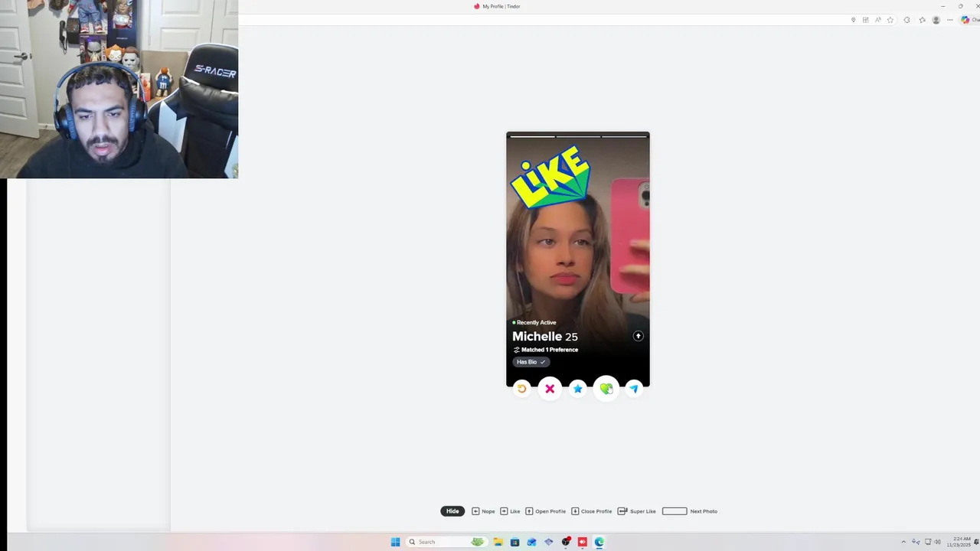Open the browser Settings and more menu
The width and height of the screenshot is (980, 551).
point(950,20)
